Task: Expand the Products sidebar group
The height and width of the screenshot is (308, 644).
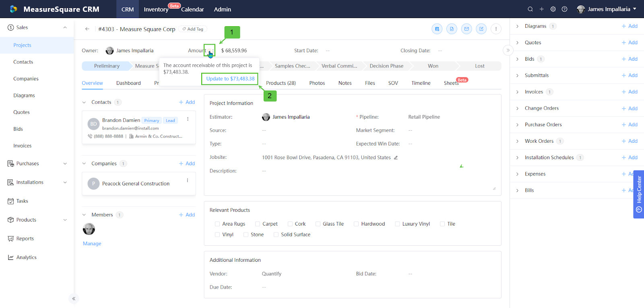Action: [65, 220]
